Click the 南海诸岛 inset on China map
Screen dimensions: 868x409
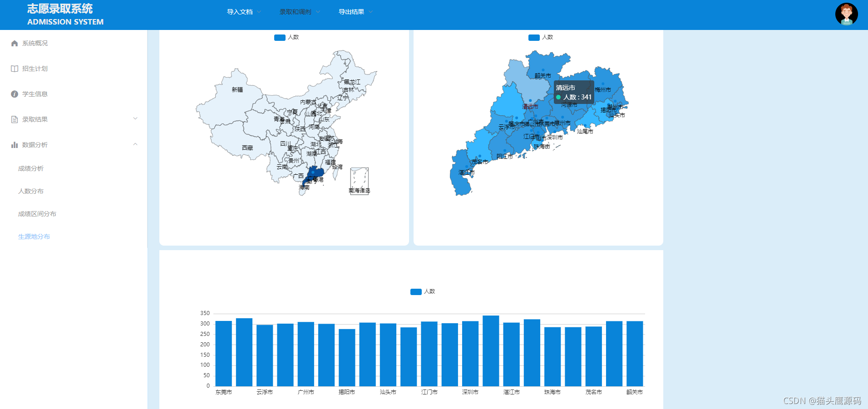point(359,181)
